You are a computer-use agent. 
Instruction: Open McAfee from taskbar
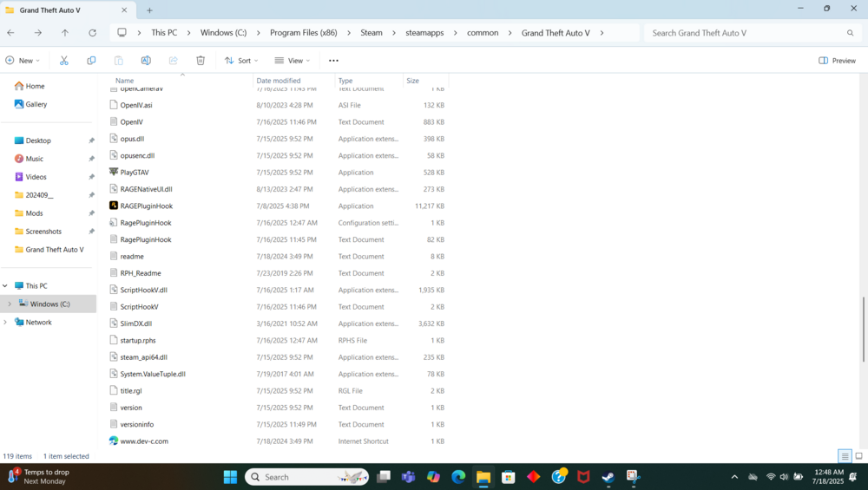coord(583,477)
